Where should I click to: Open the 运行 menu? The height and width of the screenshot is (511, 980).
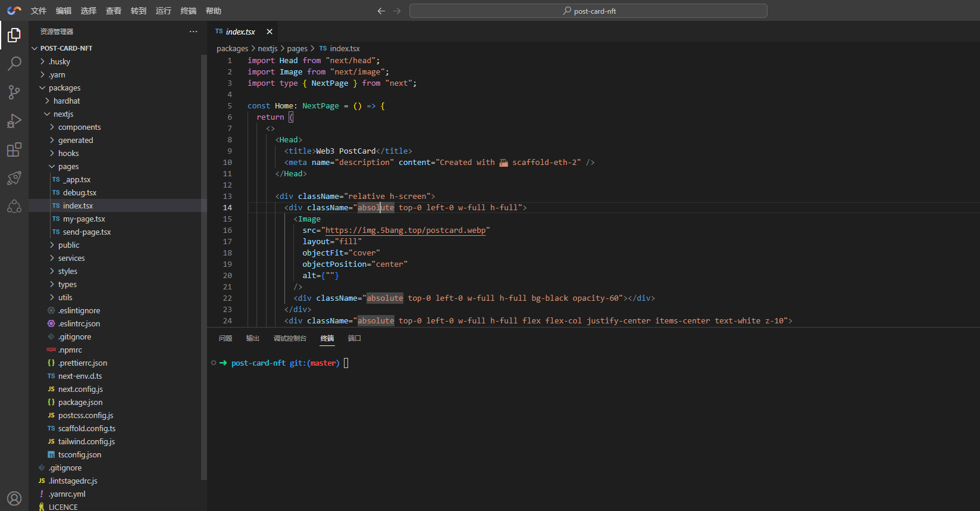tap(164, 11)
